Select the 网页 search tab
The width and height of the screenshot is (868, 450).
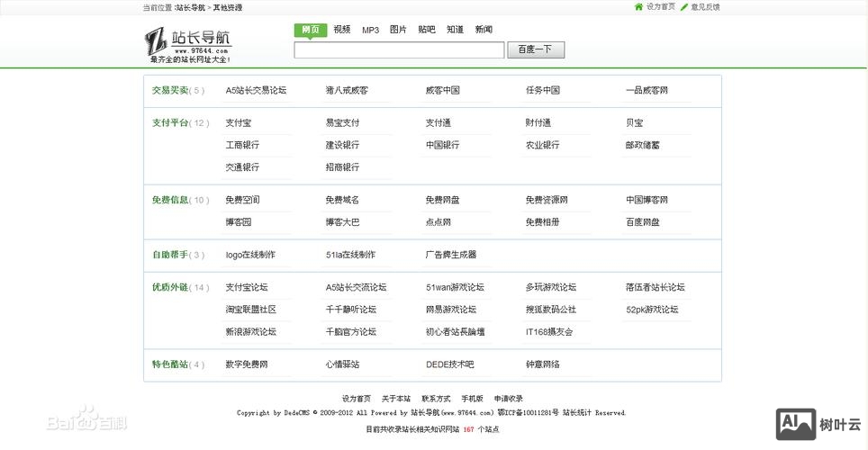click(311, 30)
